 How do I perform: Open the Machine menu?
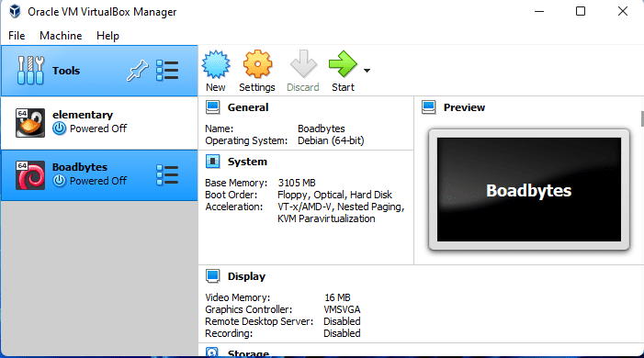click(61, 36)
